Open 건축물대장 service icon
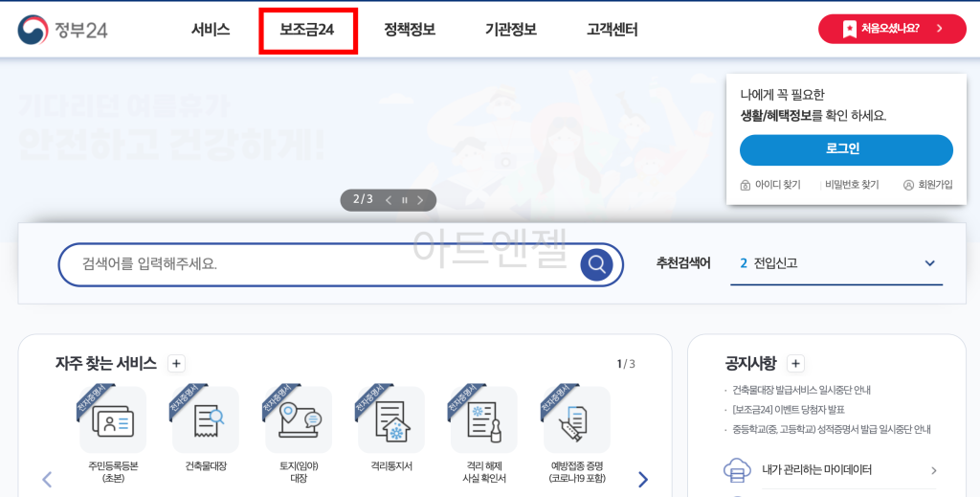This screenshot has width=980, height=497. [206, 421]
